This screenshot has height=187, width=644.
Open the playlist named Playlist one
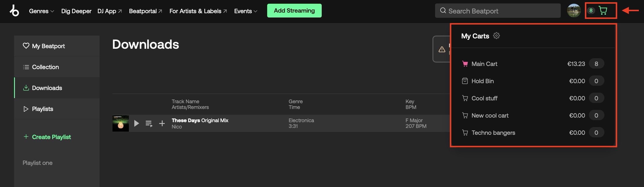coord(38,163)
